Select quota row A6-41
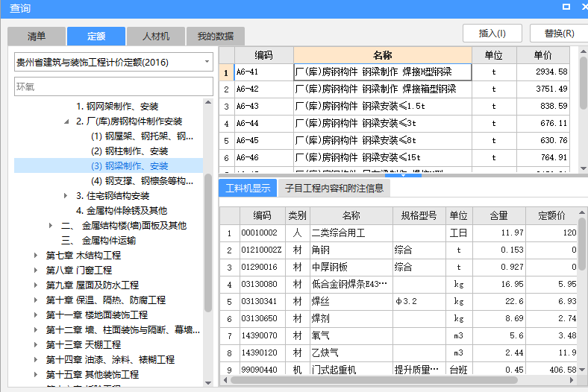588x392 pixels. (x=394, y=72)
